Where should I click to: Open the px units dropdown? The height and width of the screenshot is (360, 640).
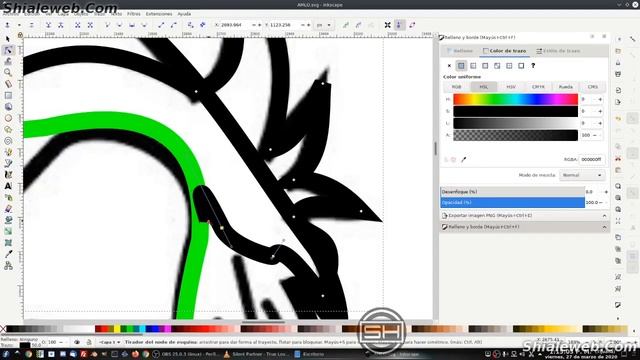(324, 25)
